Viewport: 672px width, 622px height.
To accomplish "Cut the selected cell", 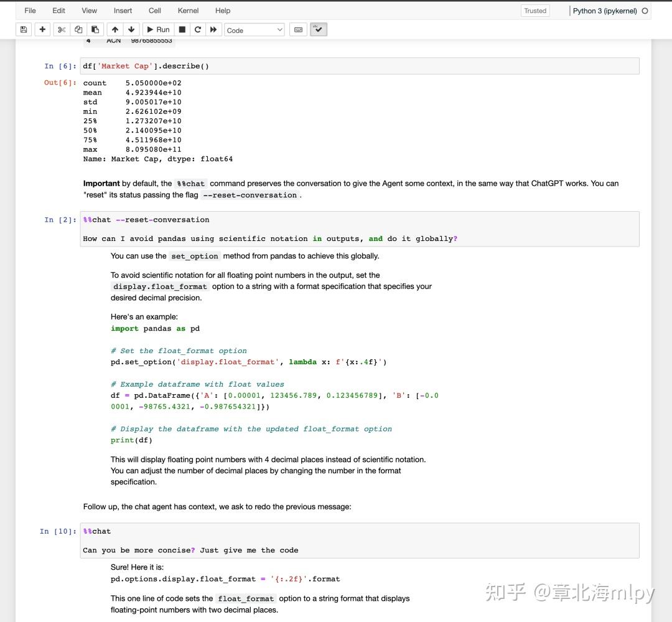I will pos(61,29).
